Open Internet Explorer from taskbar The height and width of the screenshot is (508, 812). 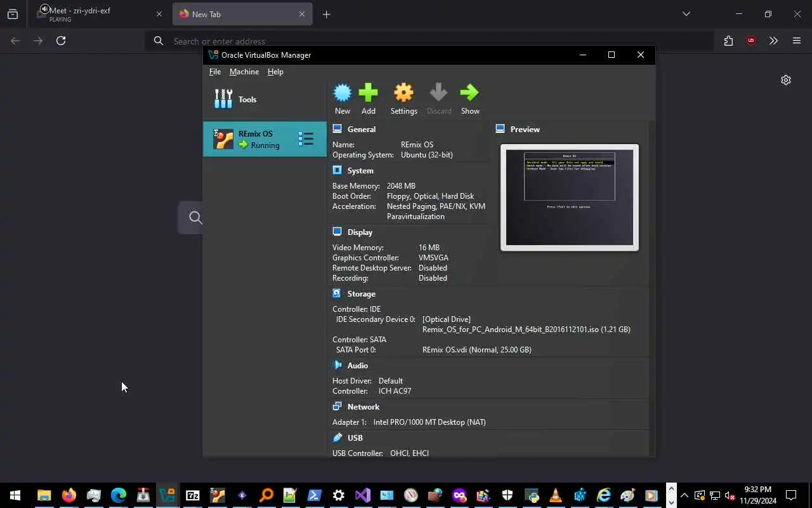[x=604, y=495]
